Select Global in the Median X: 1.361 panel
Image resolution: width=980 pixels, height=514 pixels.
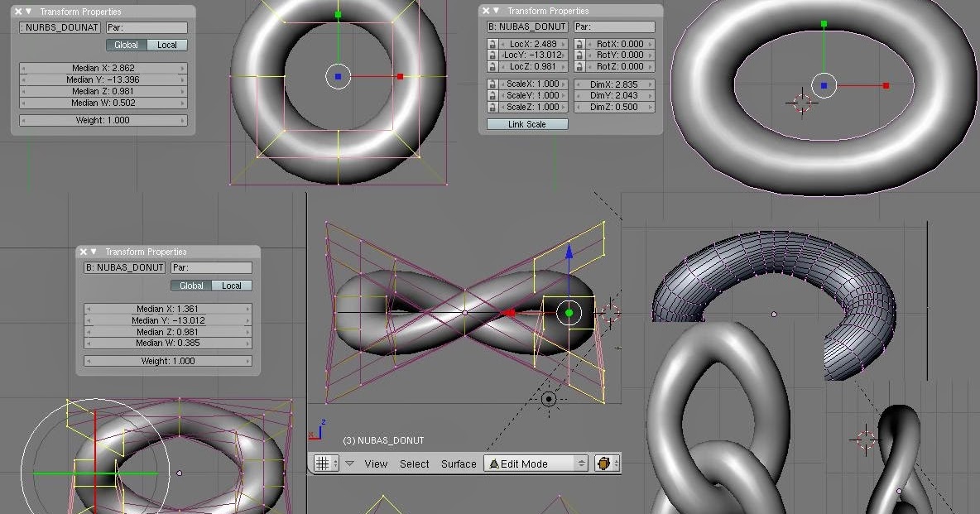(191, 286)
